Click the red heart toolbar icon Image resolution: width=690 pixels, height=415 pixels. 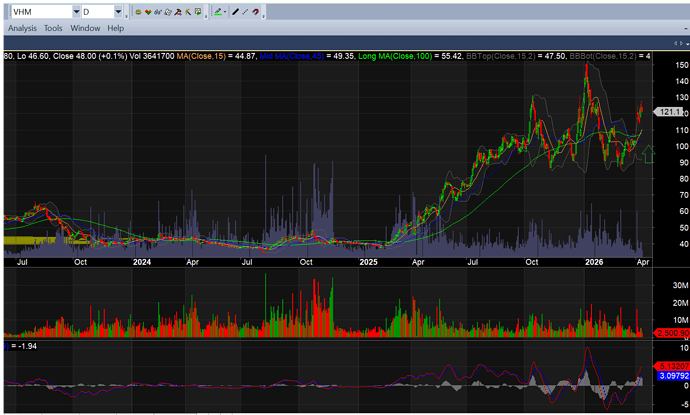[150, 12]
